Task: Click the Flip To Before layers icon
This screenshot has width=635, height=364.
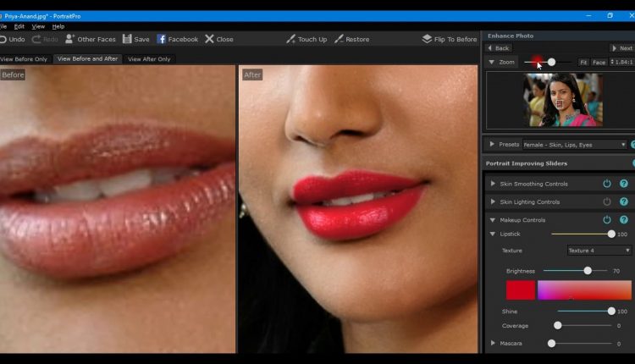Action: pyautogui.click(x=427, y=39)
